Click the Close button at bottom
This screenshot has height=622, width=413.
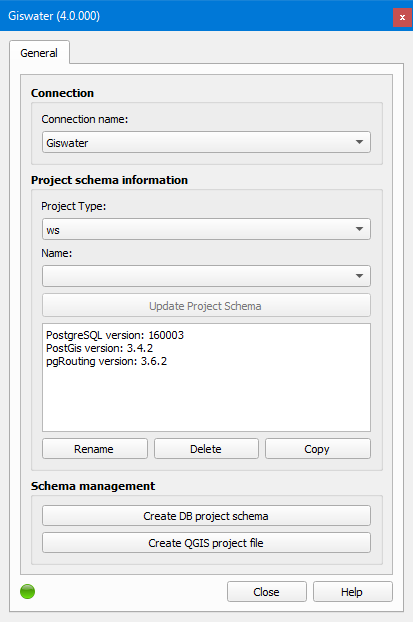point(267,592)
